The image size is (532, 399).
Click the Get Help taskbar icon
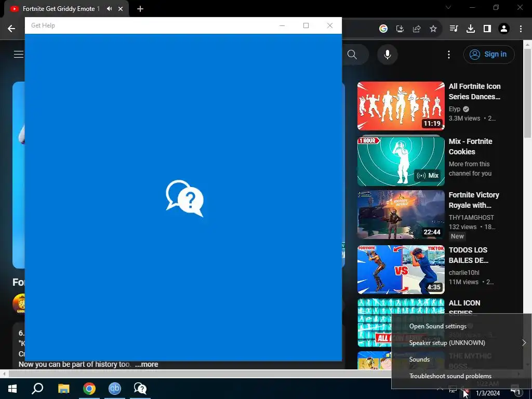140,389
